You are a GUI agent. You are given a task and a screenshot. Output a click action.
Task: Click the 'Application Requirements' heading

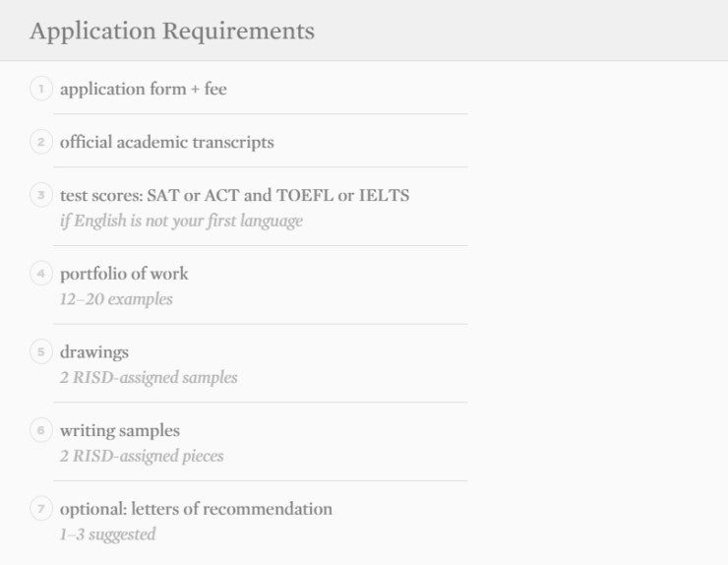[x=172, y=31]
